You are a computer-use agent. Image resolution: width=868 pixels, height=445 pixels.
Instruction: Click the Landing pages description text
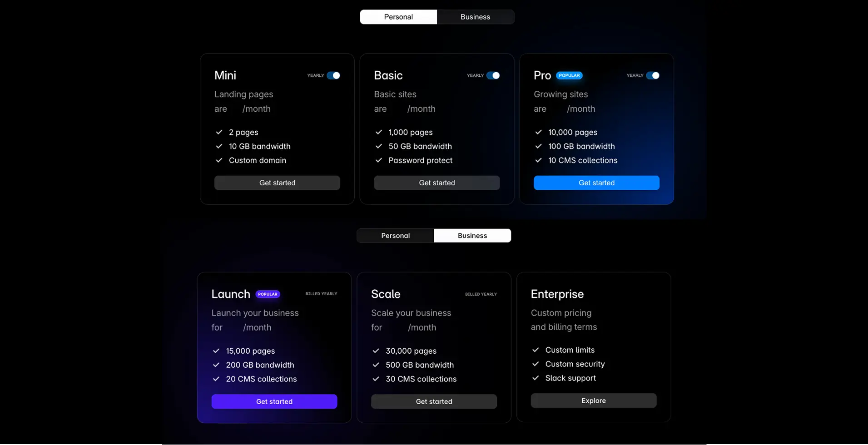tap(244, 94)
